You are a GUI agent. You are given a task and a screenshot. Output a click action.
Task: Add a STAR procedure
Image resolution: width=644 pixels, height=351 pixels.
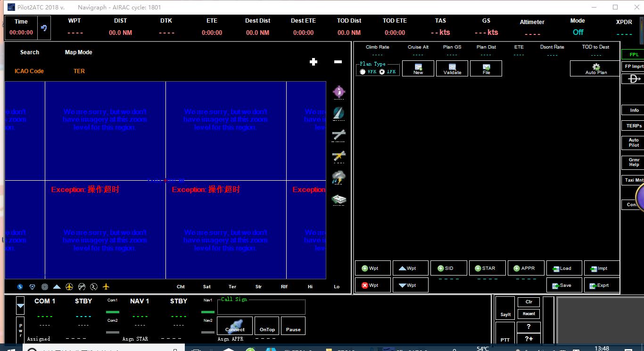tap(487, 268)
